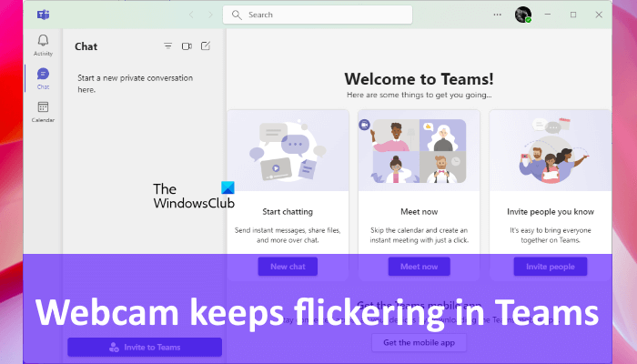Click the 'Chat' panel heading
This screenshot has width=637, height=364.
[x=86, y=46]
